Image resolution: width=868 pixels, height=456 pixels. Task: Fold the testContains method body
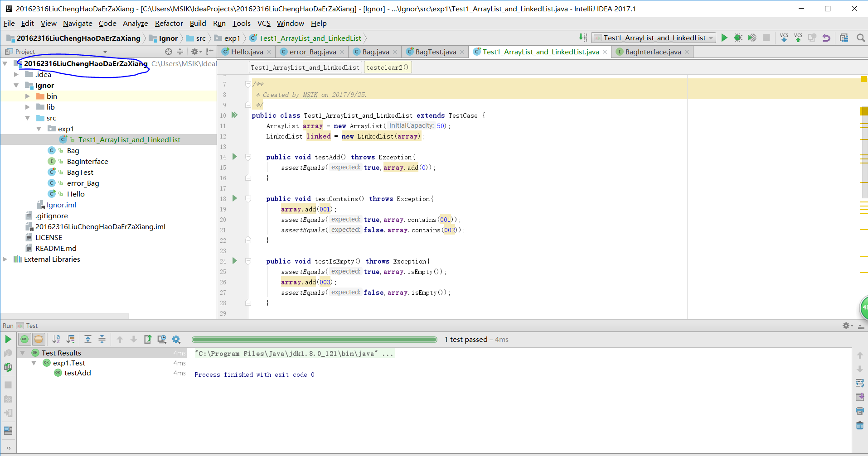click(248, 199)
